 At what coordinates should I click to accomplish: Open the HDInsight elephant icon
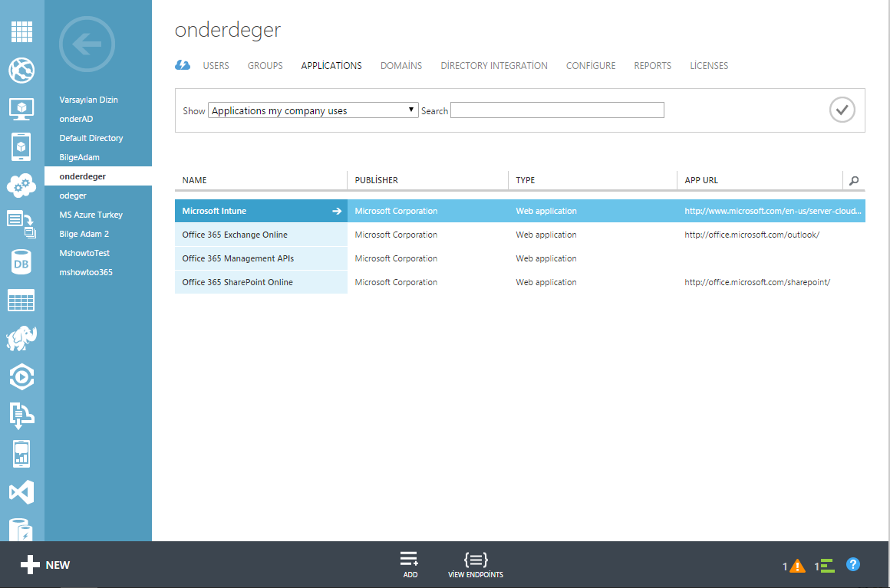tap(21, 339)
